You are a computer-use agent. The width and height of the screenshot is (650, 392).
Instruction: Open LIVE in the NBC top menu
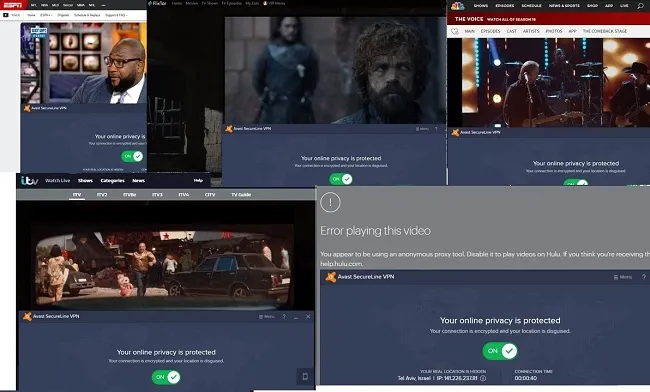coord(624,6)
